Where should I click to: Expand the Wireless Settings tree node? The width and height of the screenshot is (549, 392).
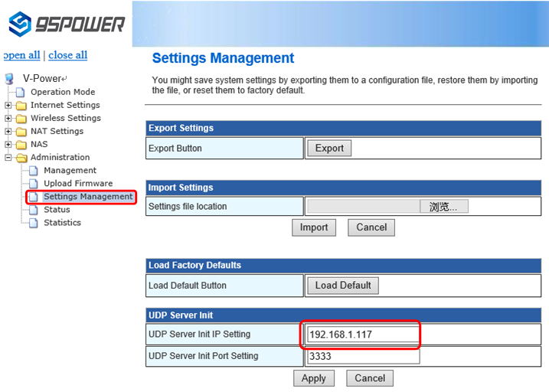click(8, 119)
